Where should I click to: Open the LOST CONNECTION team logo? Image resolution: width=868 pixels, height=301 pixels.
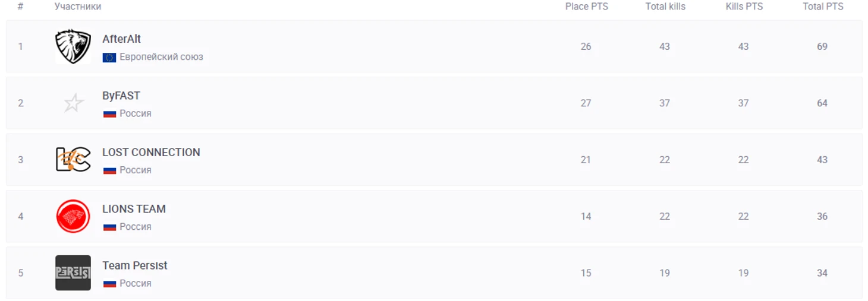coord(73,160)
